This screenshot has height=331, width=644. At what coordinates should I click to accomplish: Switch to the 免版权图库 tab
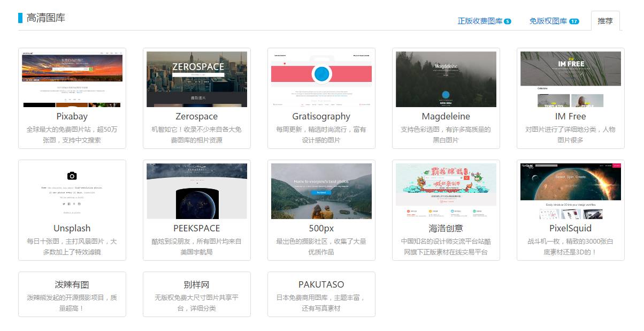coord(554,21)
